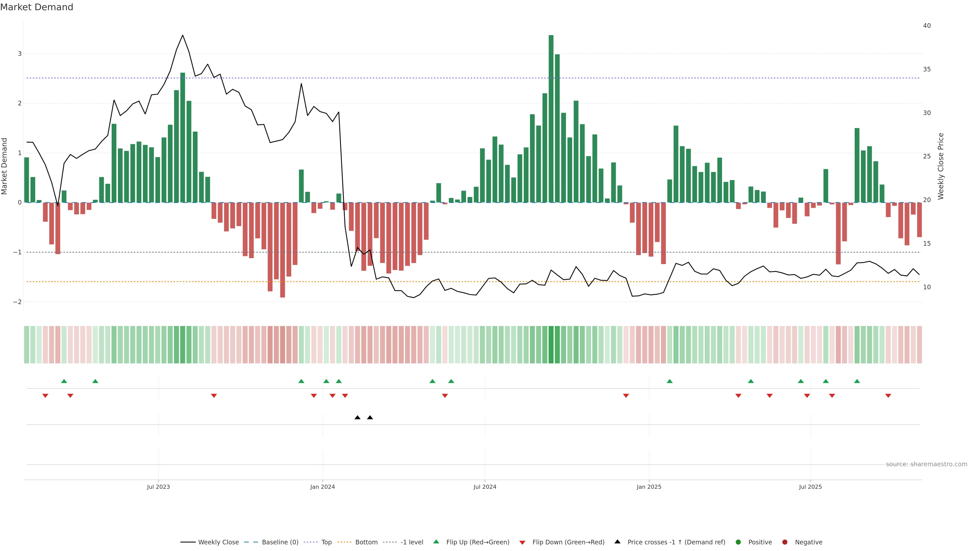Click the black Price crosses -1 legend triangle

pos(617,542)
